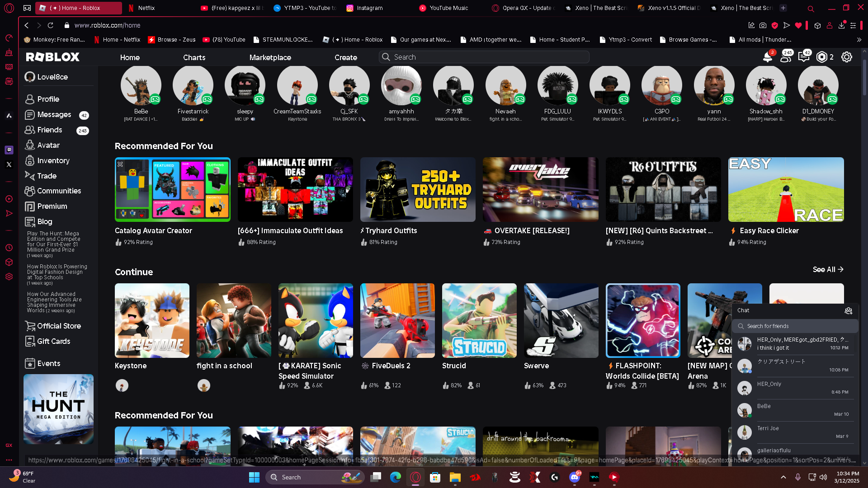Show more bookmarks with overflow chevron
This screenshot has height=488, width=868.
[x=859, y=40]
